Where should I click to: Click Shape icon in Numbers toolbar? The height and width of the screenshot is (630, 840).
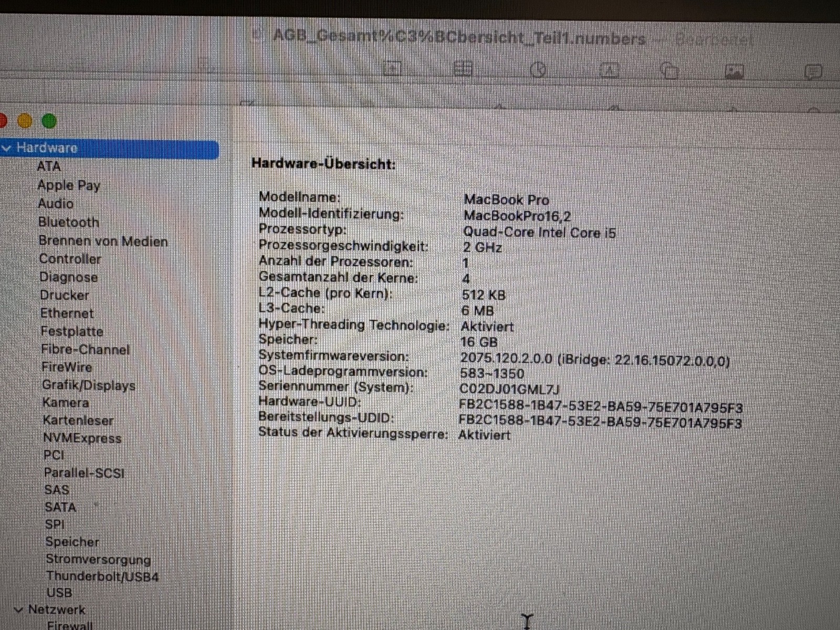669,70
